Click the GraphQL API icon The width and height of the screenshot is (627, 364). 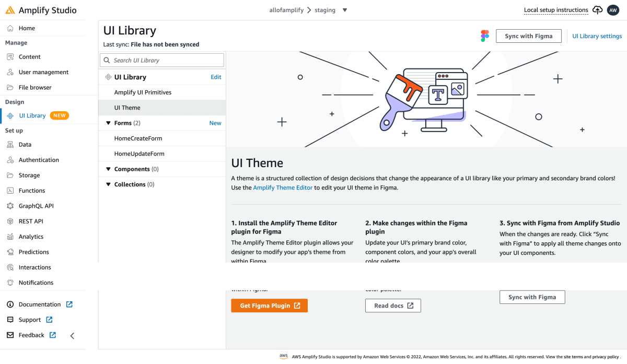tap(10, 206)
